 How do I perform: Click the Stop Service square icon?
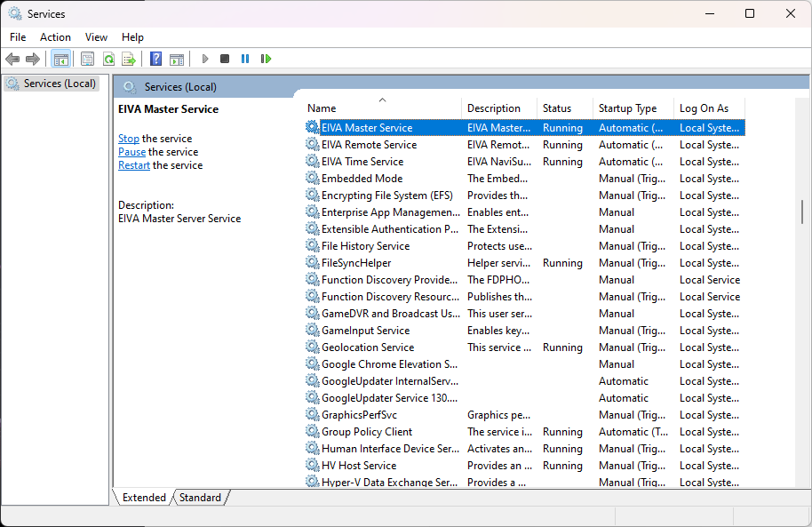click(x=225, y=59)
